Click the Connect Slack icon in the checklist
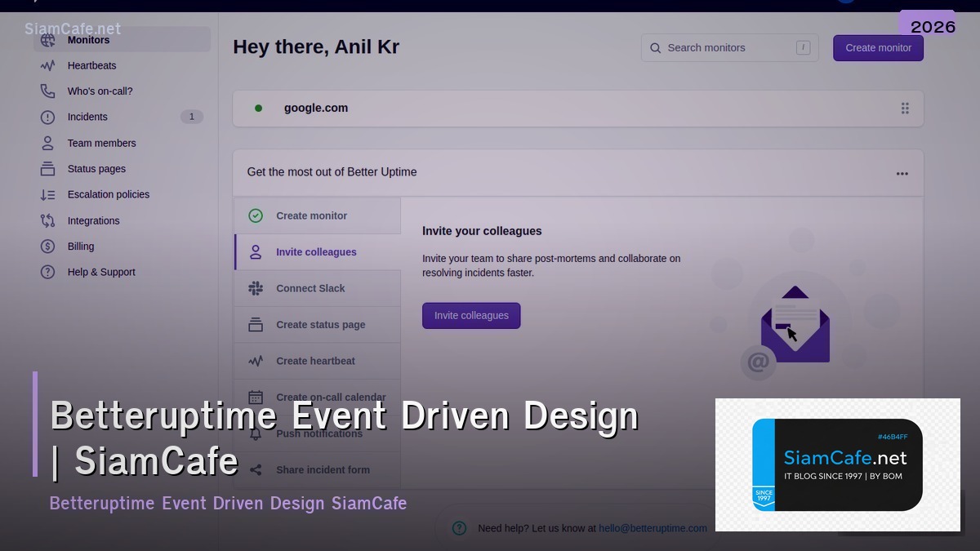 256,288
